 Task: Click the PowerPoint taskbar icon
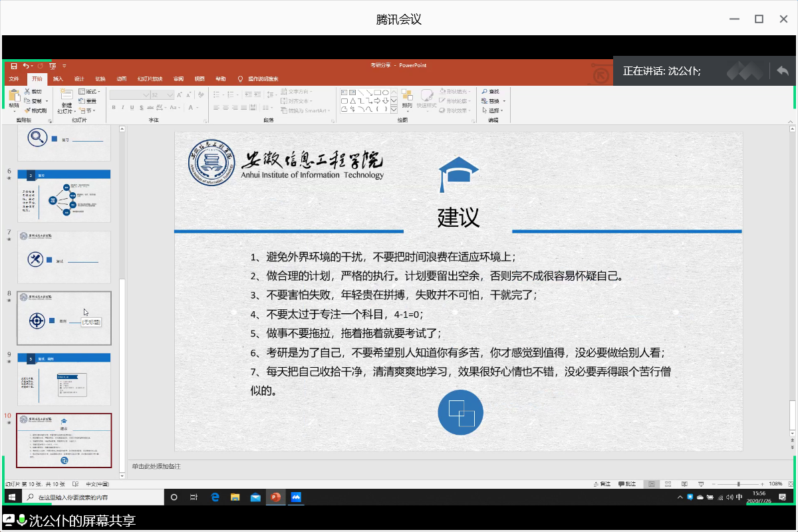pyautogui.click(x=275, y=497)
